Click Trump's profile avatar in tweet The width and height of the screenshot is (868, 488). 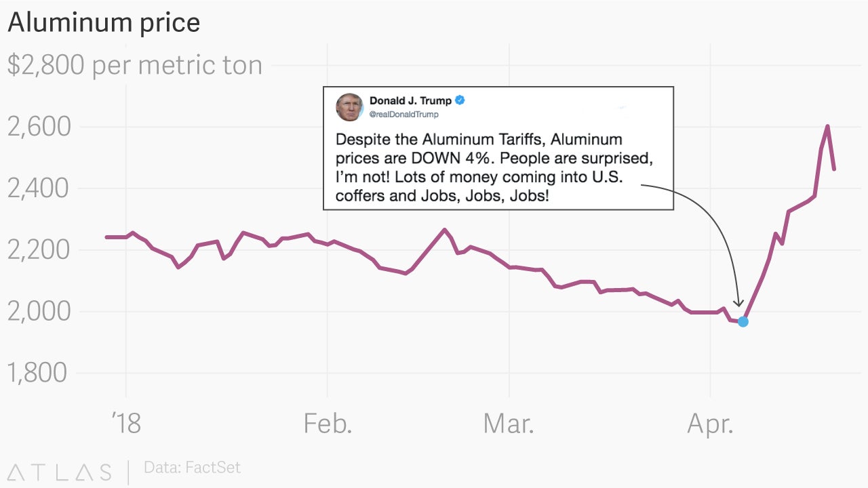point(349,107)
